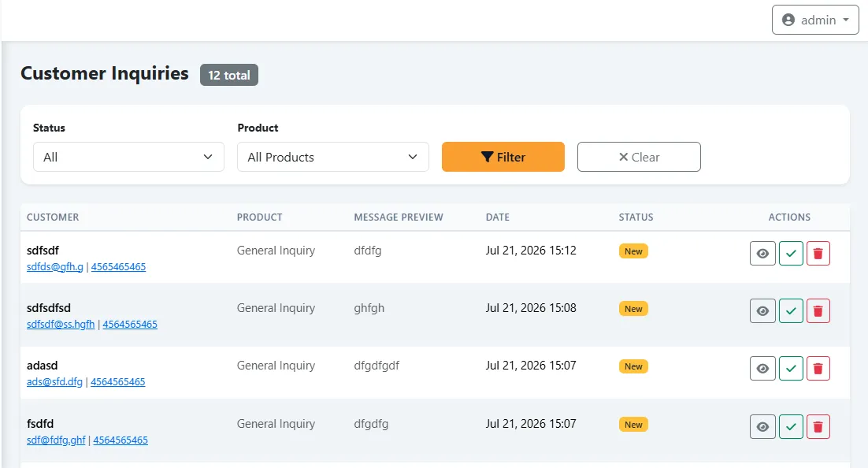
Task: Open adasd's phone number link
Action: coord(118,382)
